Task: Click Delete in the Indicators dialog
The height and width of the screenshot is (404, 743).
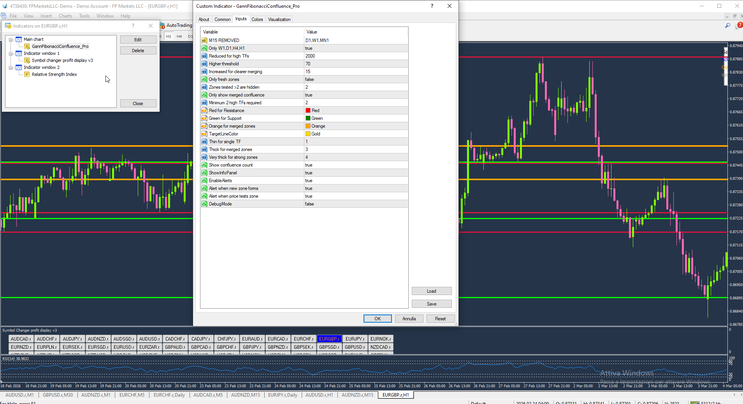Action: coord(138,51)
